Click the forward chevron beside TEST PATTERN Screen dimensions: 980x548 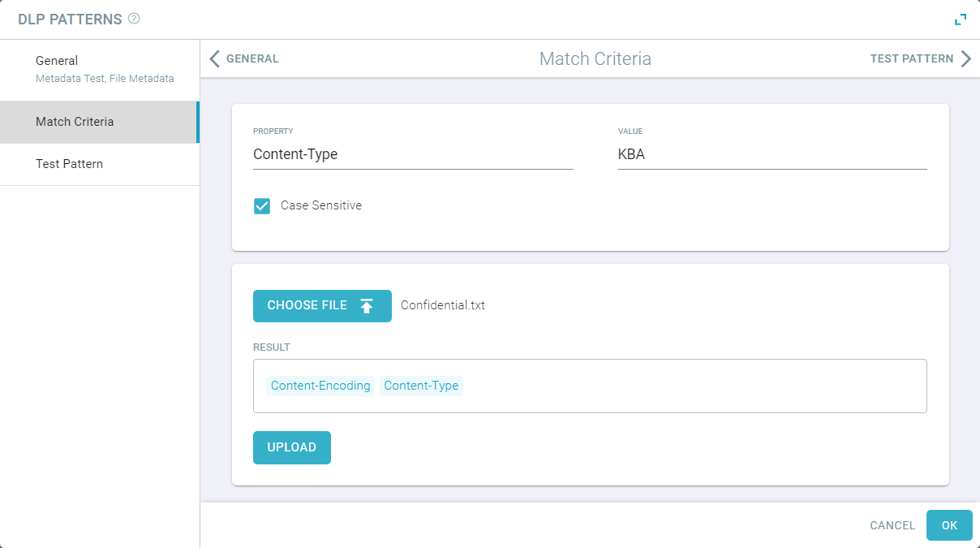(x=967, y=58)
